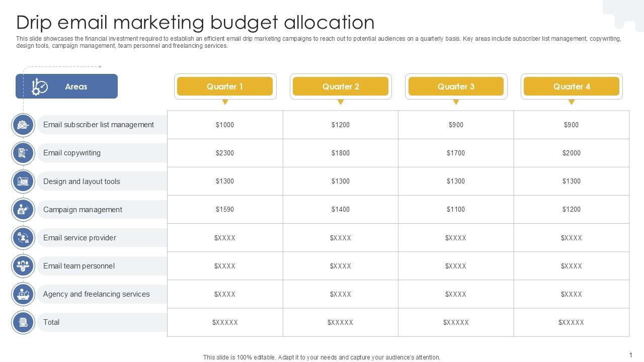
Task: Select the Quarter 2 column header
Action: [x=341, y=86]
